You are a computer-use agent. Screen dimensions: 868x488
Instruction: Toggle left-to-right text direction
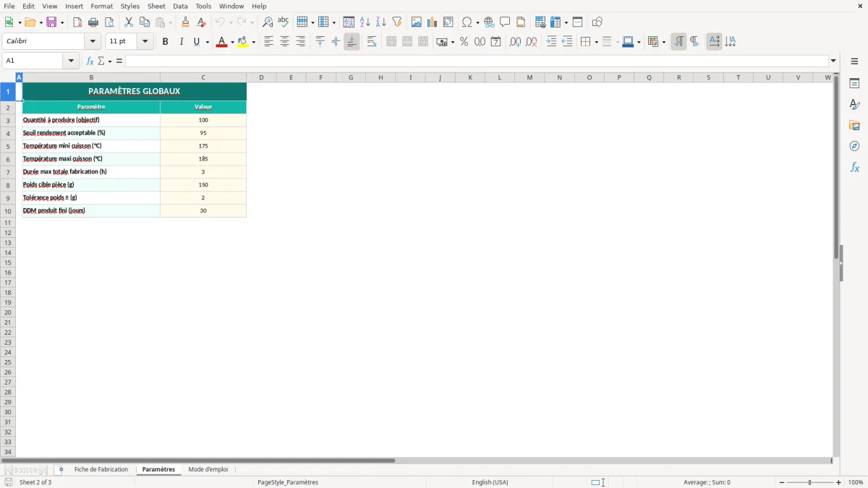(678, 42)
